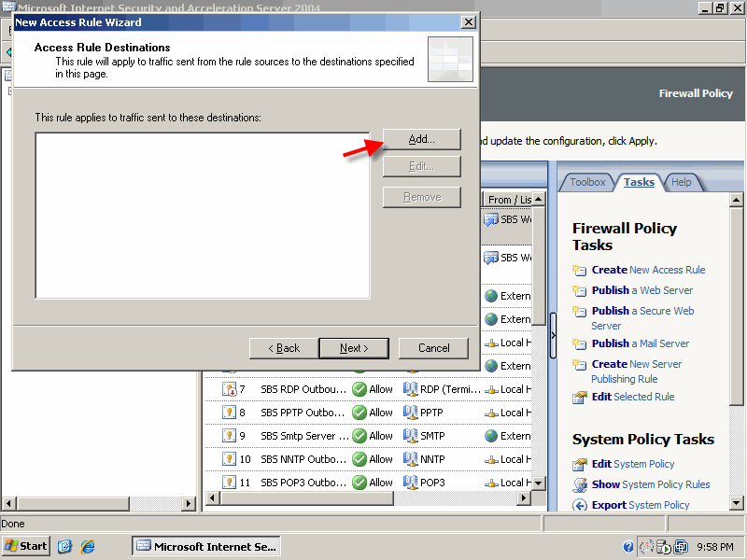Screen dimensions: 747x560
Task: Open the Publish a Web Server task
Action: 642,290
